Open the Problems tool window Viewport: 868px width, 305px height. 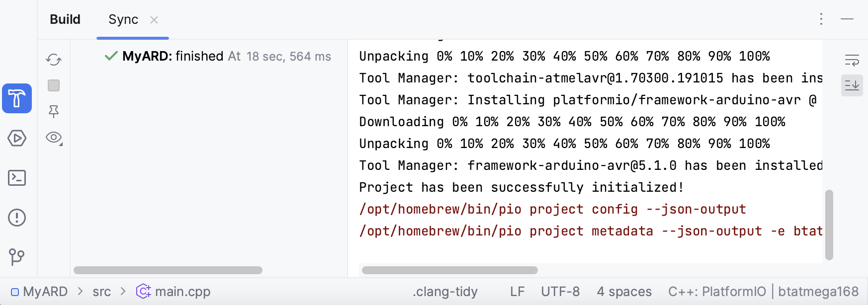[17, 218]
